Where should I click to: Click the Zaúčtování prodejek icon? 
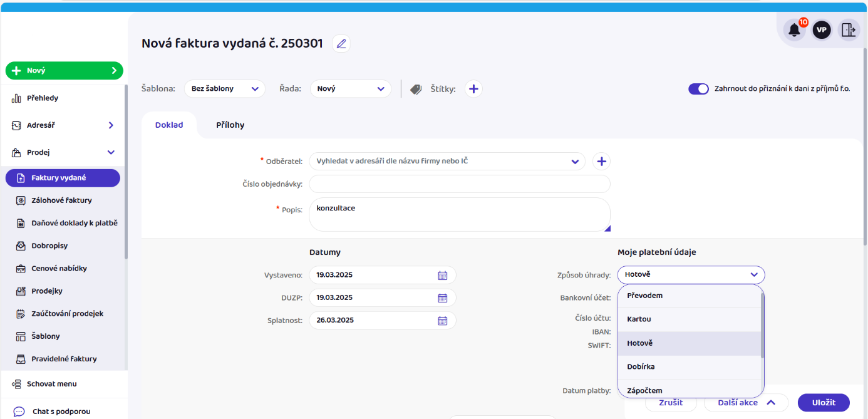(21, 313)
